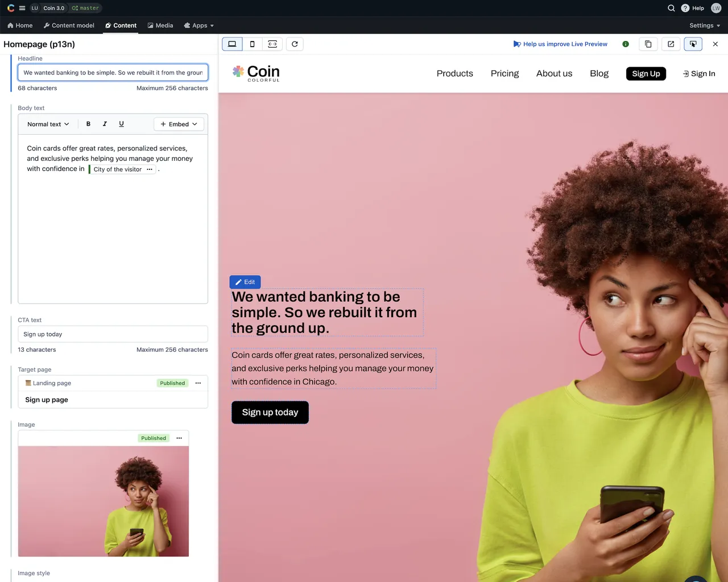Open the Help menu
Viewport: 728px width, 582px height.
(693, 8)
